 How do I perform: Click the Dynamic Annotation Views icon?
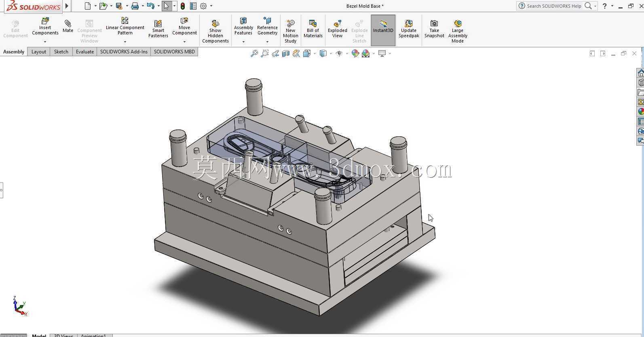296,53
